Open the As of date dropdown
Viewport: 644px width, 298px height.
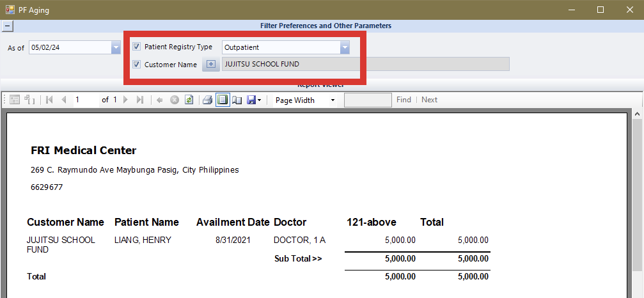pyautogui.click(x=116, y=47)
